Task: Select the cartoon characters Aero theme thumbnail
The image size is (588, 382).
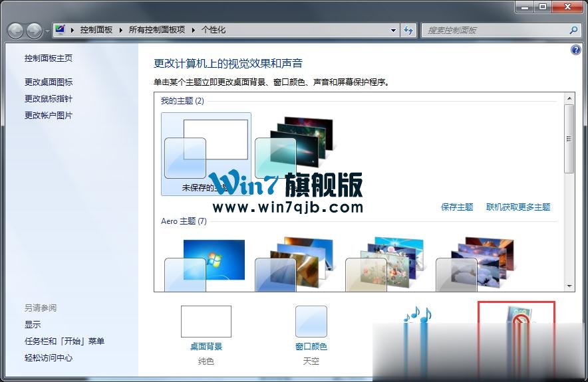Action: coord(384,264)
